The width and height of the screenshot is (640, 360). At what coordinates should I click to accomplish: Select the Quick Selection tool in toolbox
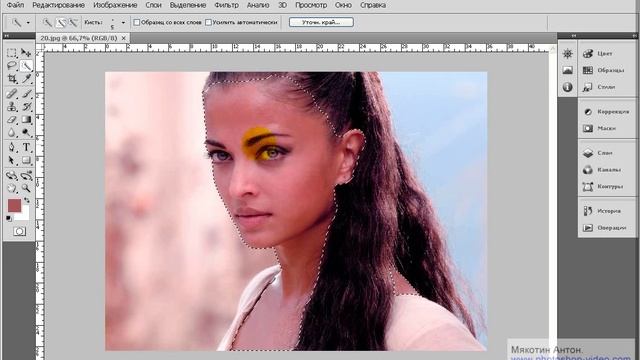(x=26, y=66)
